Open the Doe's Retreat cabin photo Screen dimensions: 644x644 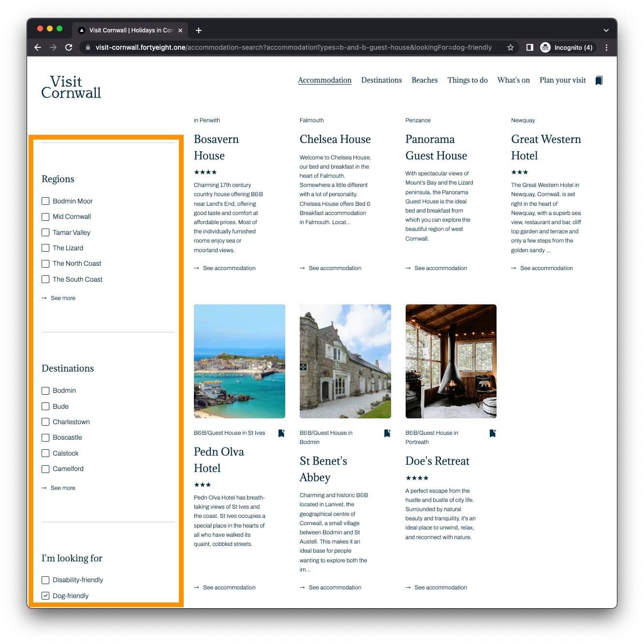[x=451, y=361]
